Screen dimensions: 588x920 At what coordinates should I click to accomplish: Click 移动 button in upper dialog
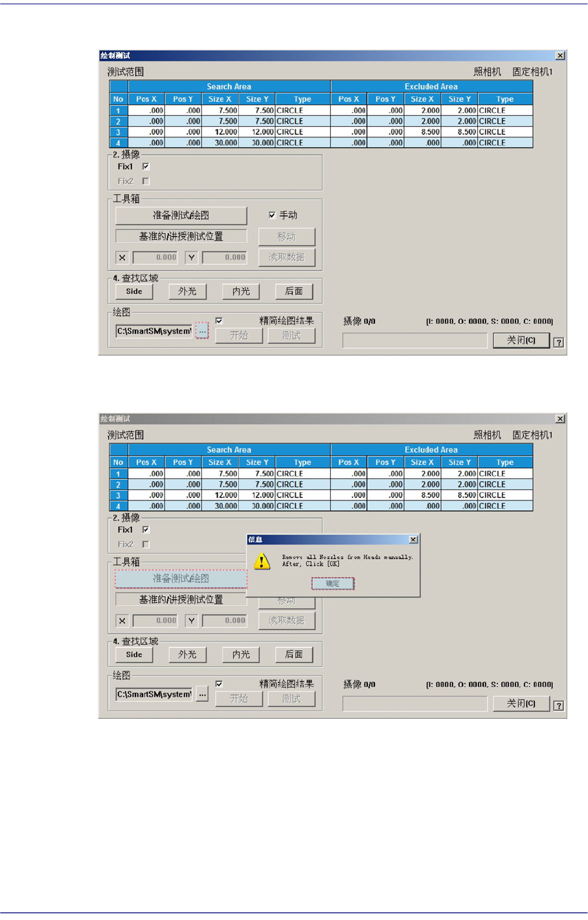(286, 236)
